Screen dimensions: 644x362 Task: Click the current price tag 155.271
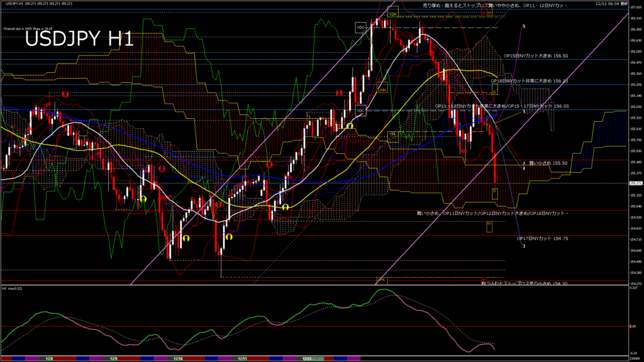point(635,184)
